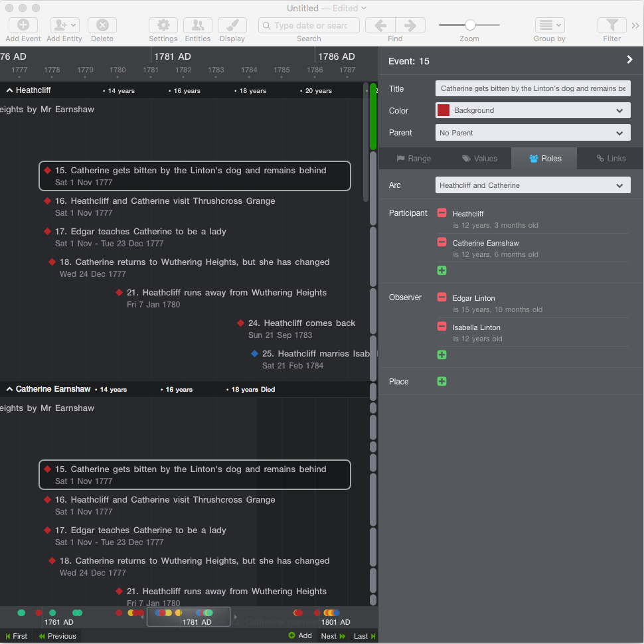This screenshot has height=644, width=644.
Task: Open the Settings gear icon
Action: coord(163,25)
